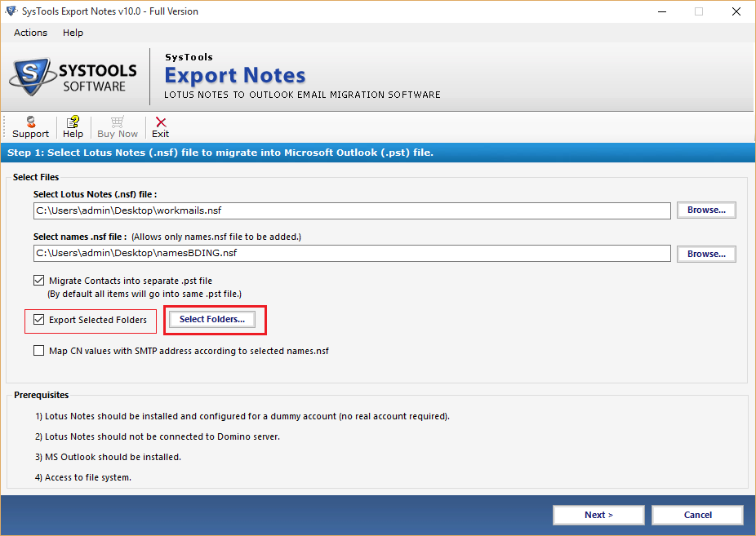Click the Next button

pos(598,515)
